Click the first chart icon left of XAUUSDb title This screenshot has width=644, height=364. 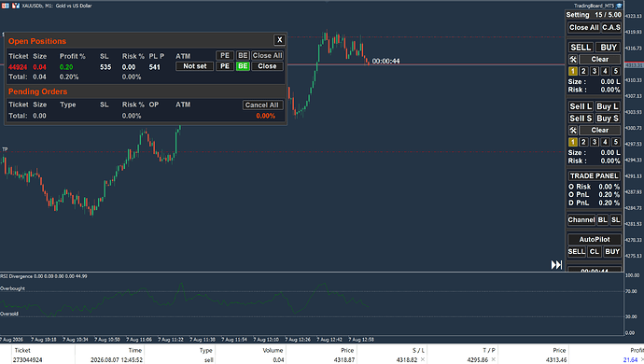[x=6, y=6]
